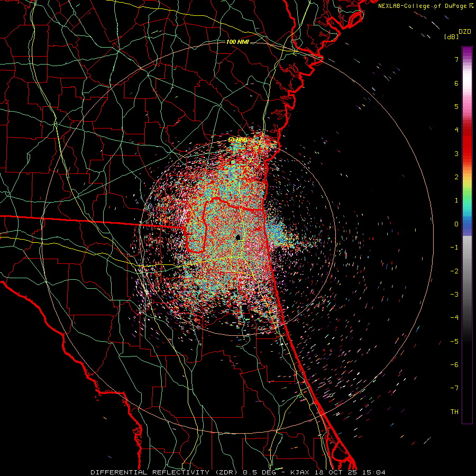Click the -6 tick label on the scale
The height and width of the screenshot is (476, 476).
[454, 365]
